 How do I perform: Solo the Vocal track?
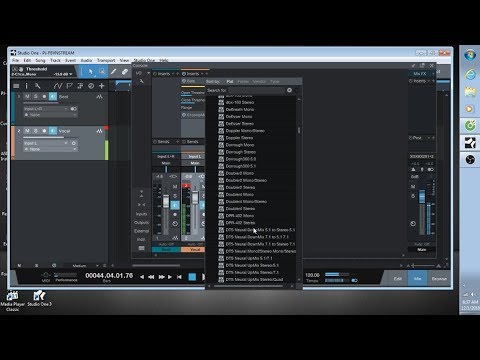coord(36,131)
